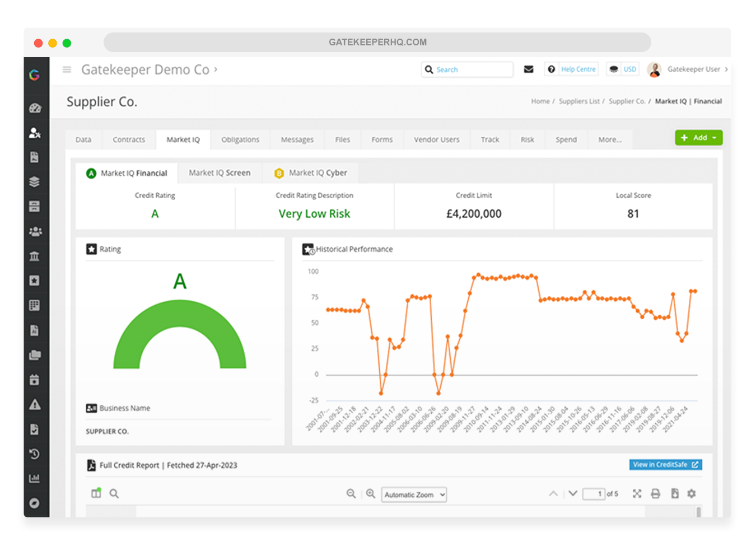Select the Market IQ Screen sub-tab

coord(220,173)
